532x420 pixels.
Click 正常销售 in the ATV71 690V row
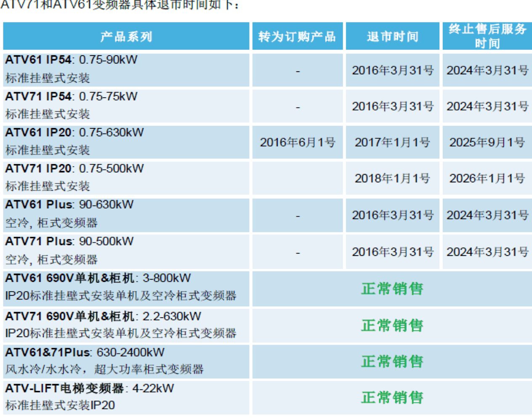[392, 326]
